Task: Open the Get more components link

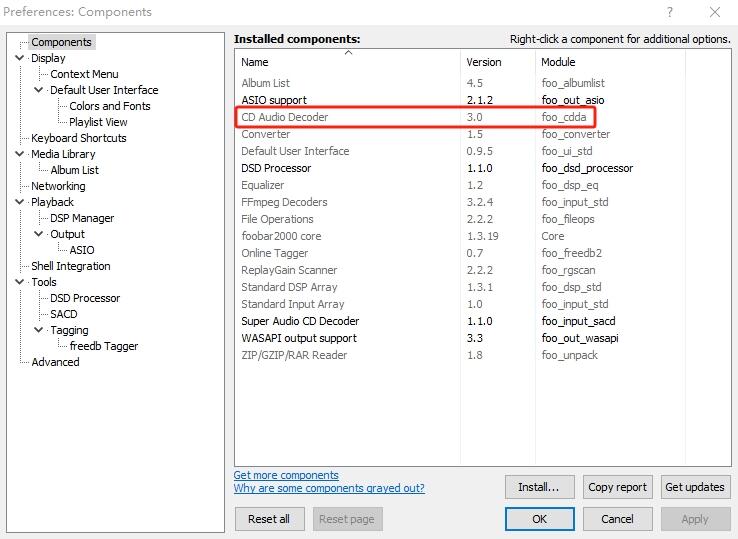Action: pyautogui.click(x=286, y=475)
